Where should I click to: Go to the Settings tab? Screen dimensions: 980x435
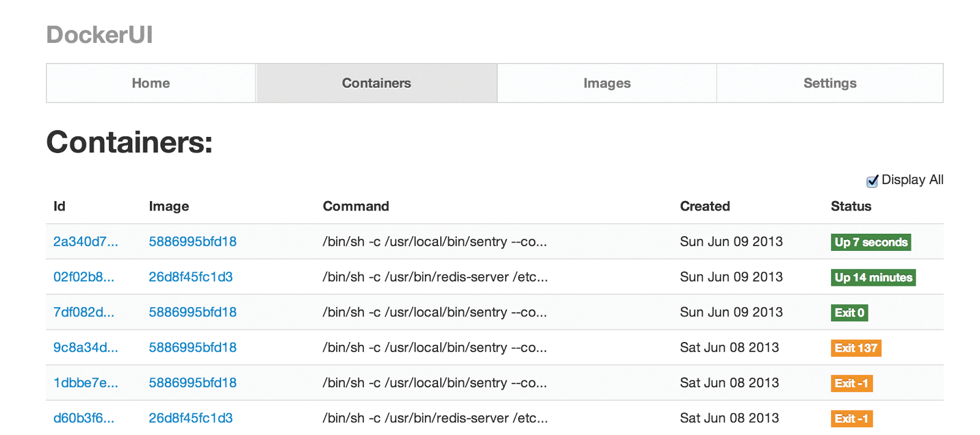(x=830, y=83)
